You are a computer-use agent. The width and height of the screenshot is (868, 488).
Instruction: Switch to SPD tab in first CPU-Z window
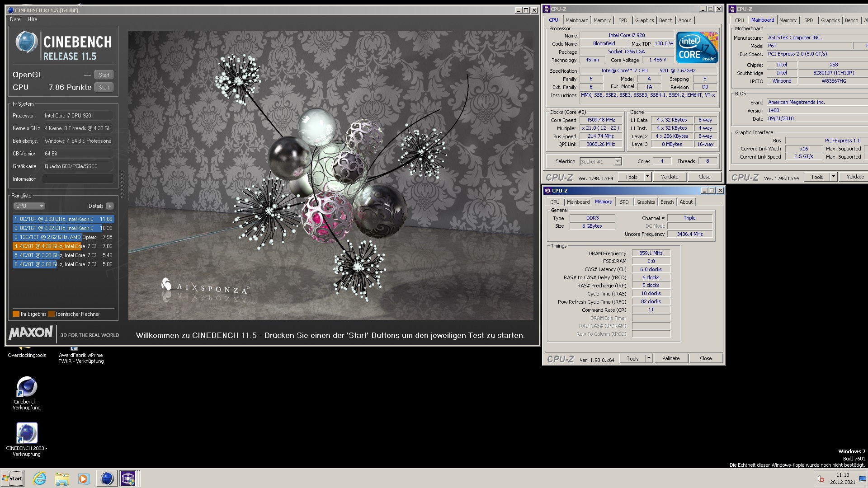(623, 20)
